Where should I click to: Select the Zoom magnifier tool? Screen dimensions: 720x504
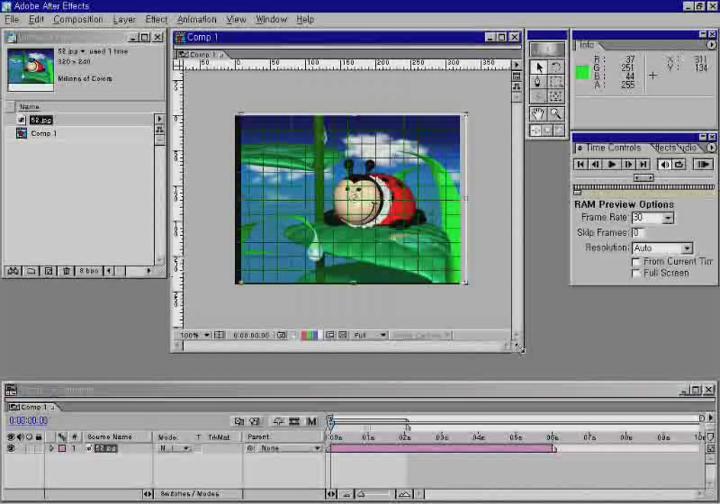(556, 113)
